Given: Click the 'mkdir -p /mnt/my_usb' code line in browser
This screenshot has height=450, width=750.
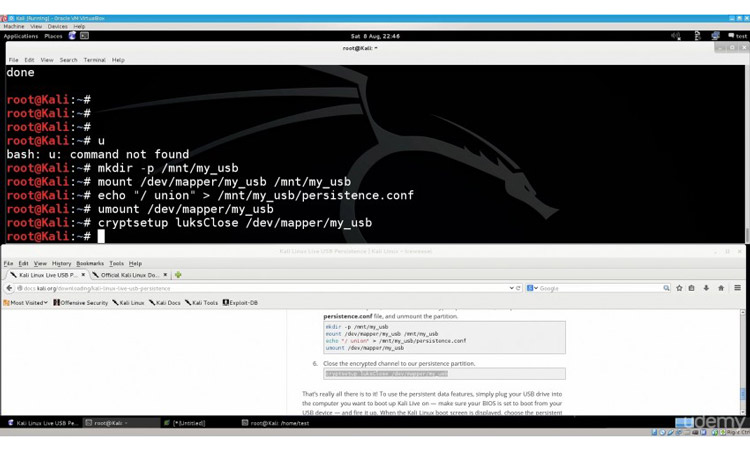Looking at the screenshot, I should (357, 327).
